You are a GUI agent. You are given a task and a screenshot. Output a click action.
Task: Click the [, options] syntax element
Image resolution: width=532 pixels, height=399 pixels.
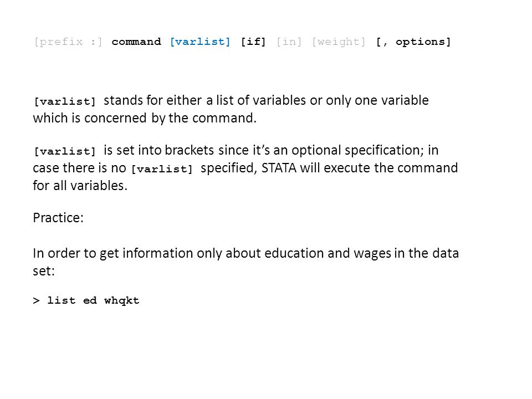(x=413, y=42)
